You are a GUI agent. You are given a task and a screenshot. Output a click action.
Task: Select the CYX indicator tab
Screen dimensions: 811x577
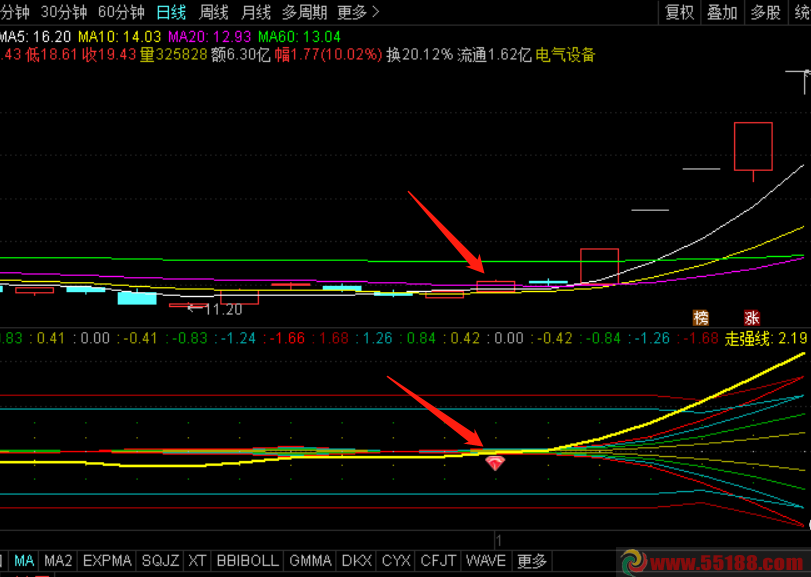click(396, 561)
